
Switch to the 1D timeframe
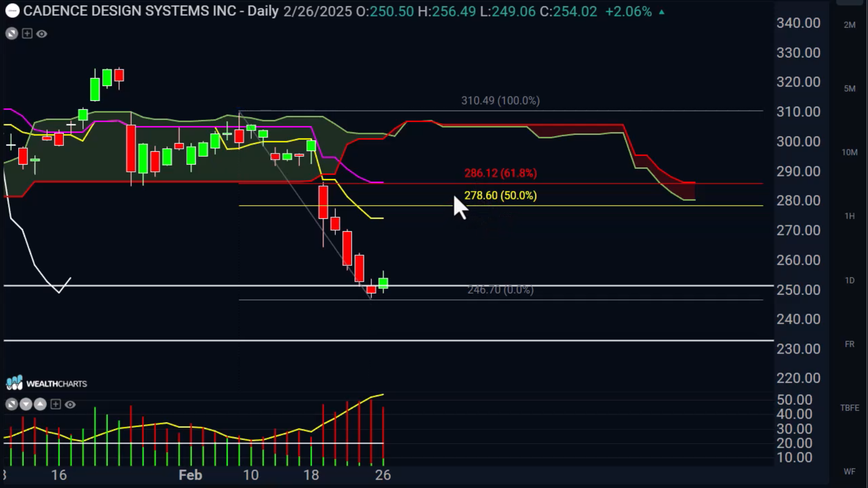[x=849, y=280]
